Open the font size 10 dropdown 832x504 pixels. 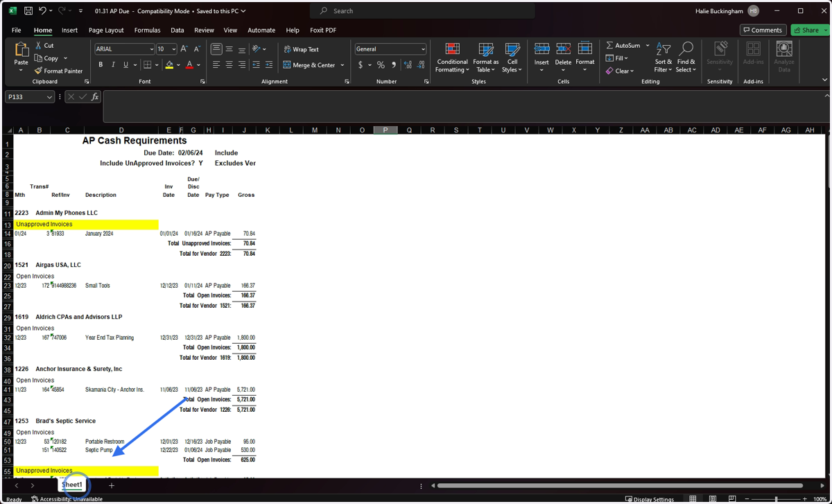pyautogui.click(x=173, y=49)
